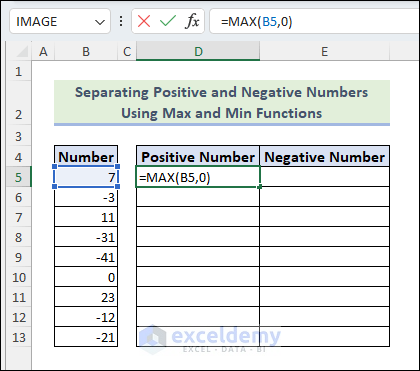Screen dimensions: 420x371
Task: Click cell B5 containing 7
Action: pos(86,177)
